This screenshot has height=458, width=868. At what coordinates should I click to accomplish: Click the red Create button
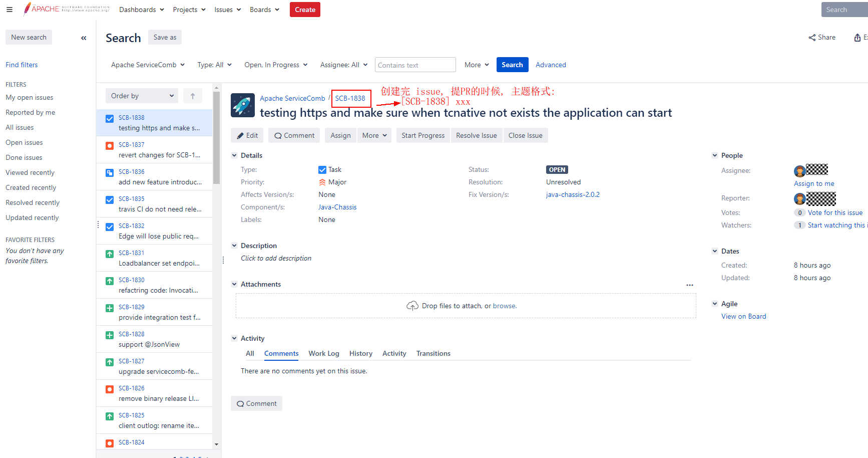coord(305,10)
